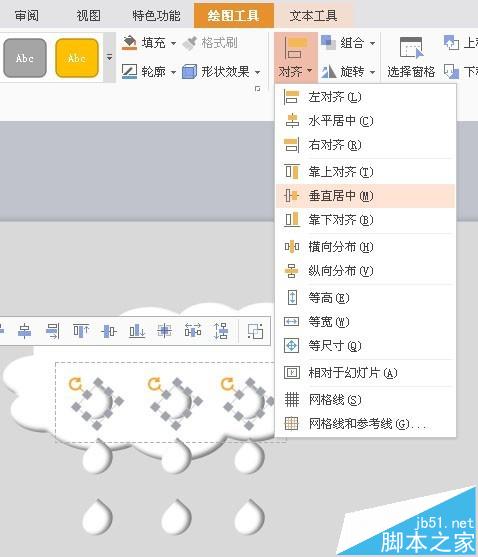Apply the gray Abc shape style
The image size is (478, 557).
25,58
